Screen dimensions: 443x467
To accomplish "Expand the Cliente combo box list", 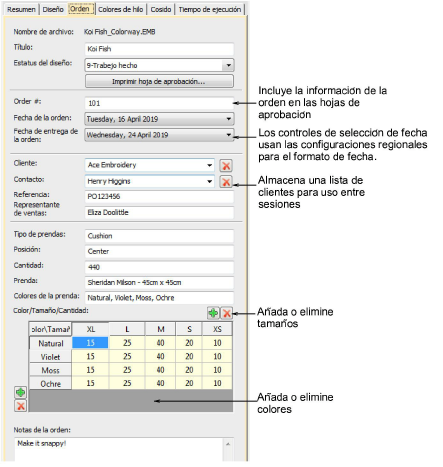I will click(x=209, y=165).
